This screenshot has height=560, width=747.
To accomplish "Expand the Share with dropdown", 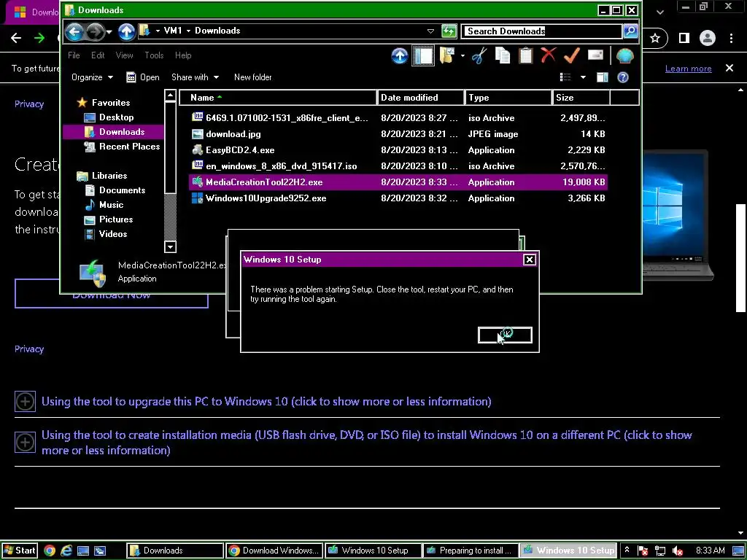I will tap(195, 77).
